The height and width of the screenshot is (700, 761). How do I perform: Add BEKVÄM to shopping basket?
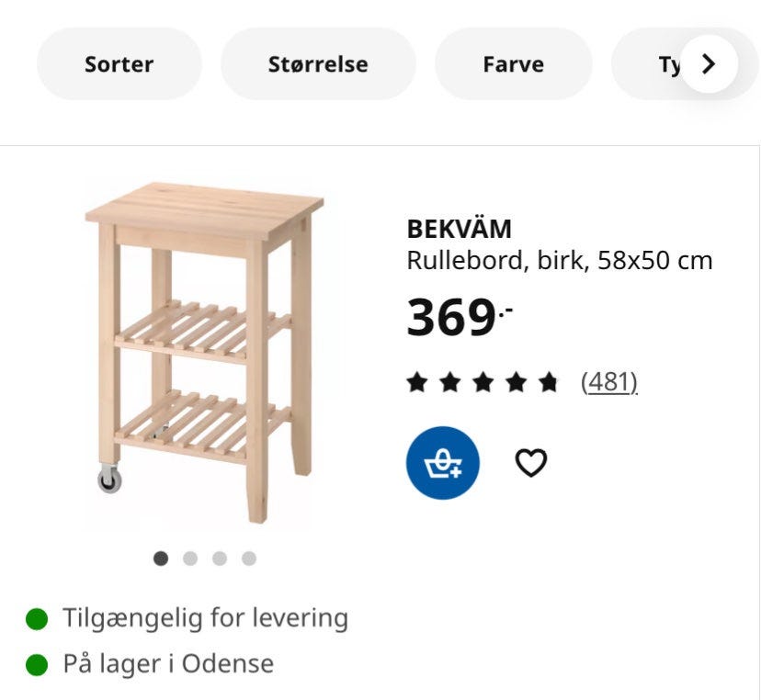coord(443,462)
